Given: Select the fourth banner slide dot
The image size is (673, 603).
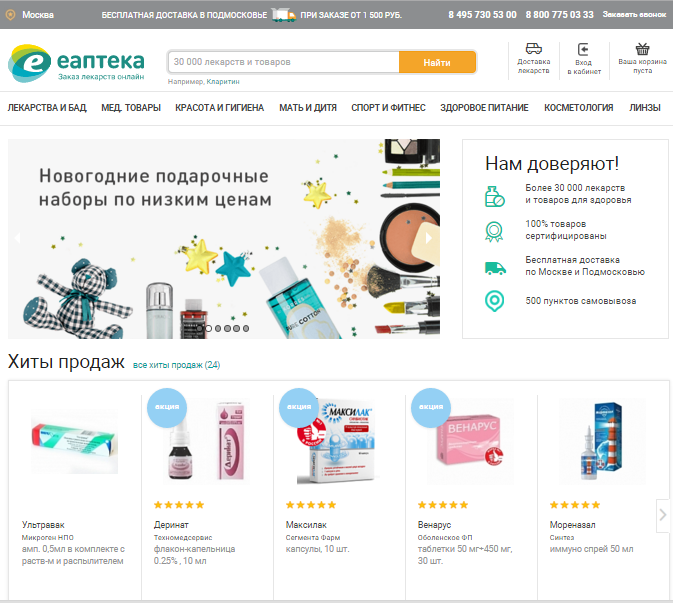Looking at the screenshot, I should coord(227,328).
